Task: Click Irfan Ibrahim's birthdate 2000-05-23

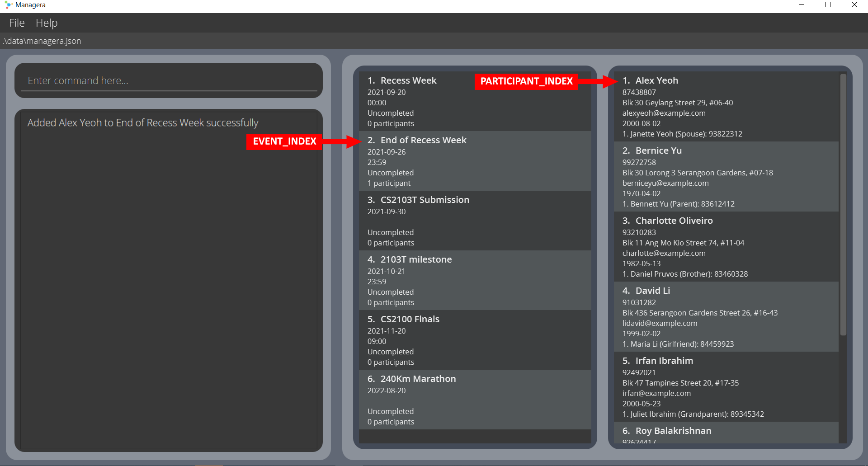Action: click(642, 404)
